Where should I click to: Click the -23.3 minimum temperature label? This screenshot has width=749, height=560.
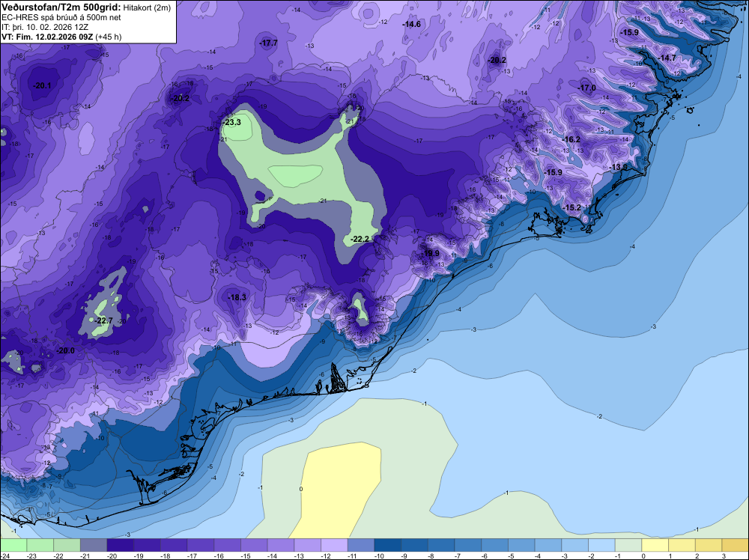click(x=231, y=122)
